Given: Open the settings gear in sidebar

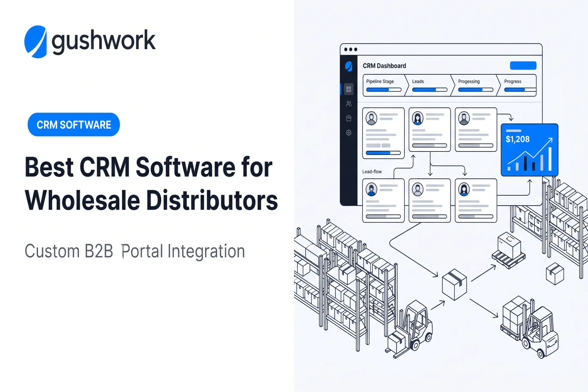Looking at the screenshot, I should (x=349, y=133).
